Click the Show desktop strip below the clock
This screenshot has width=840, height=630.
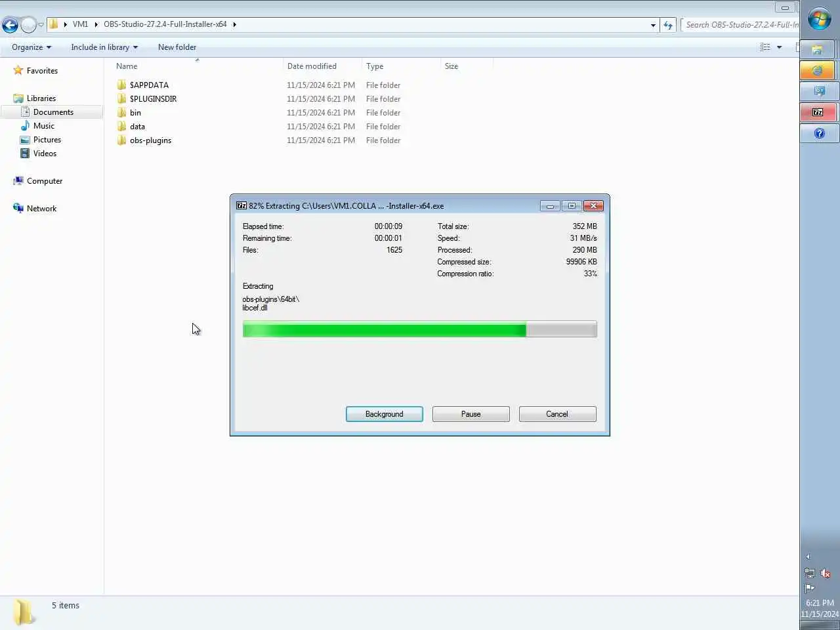820,625
